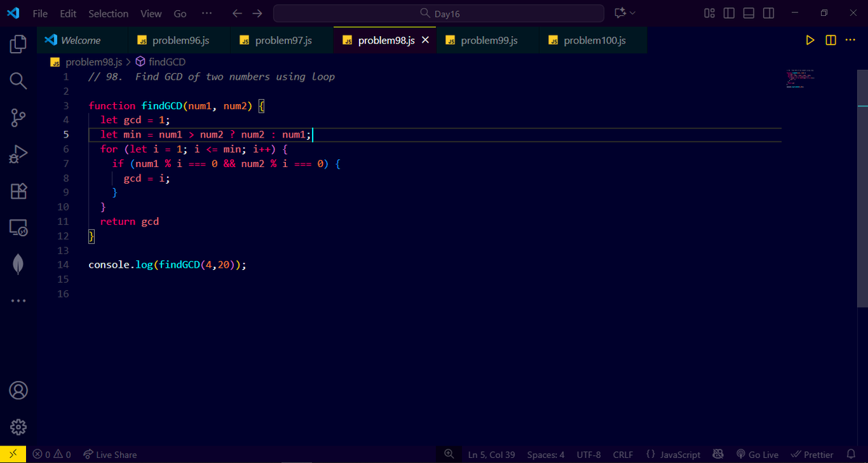Open the Search view in the activity bar
The height and width of the screenshot is (463, 868).
[x=18, y=81]
